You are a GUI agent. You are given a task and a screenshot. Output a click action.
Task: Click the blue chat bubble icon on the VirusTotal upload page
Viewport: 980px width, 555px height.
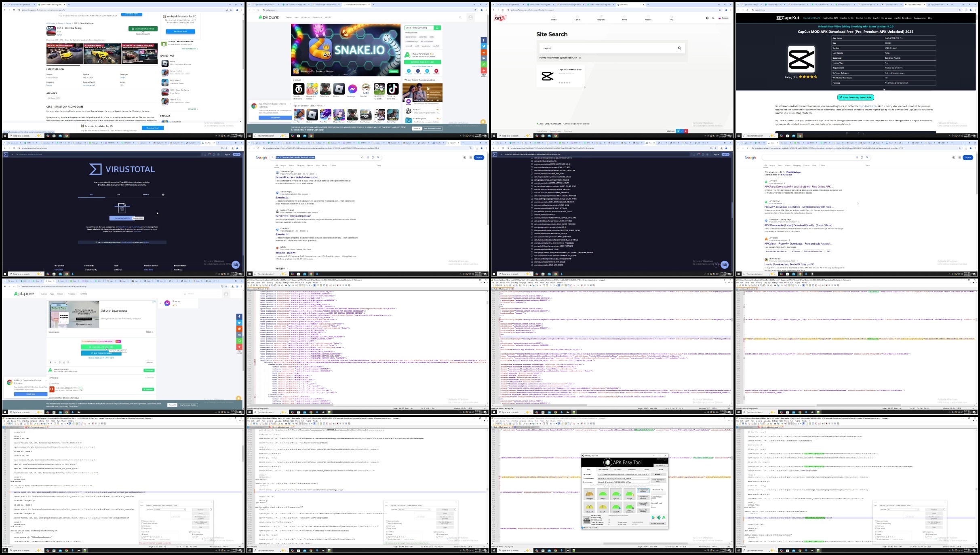coord(236,265)
